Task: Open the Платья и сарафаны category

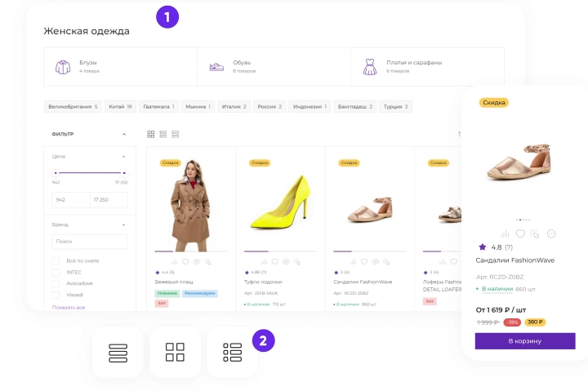Action: 427,67
